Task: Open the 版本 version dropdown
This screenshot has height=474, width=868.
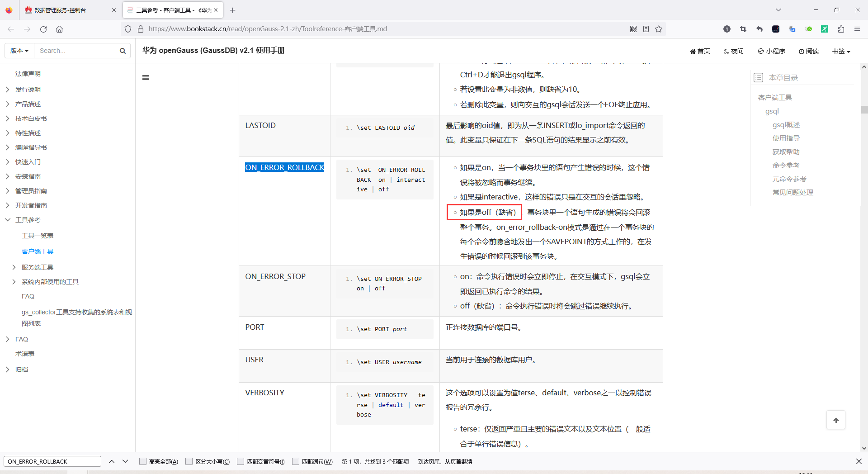Action: tap(19, 51)
